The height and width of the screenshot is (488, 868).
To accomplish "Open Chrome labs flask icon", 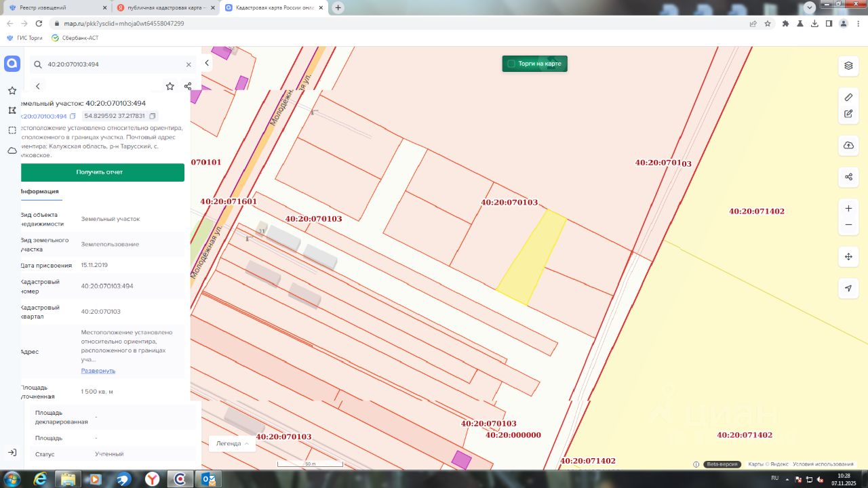I will tap(800, 23).
